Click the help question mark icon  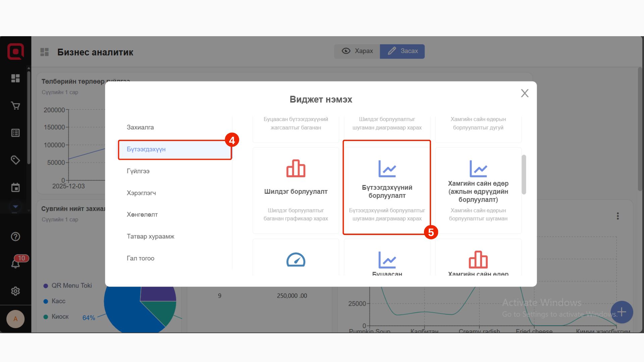coord(15,237)
